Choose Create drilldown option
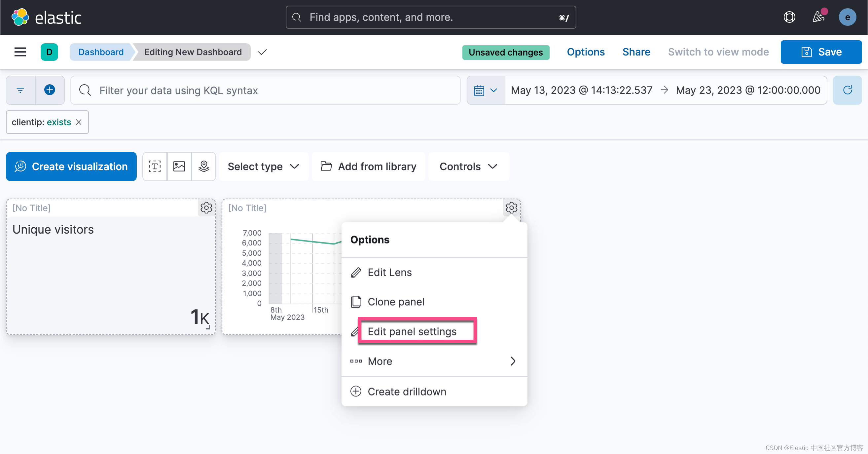The height and width of the screenshot is (454, 868). coord(434,391)
